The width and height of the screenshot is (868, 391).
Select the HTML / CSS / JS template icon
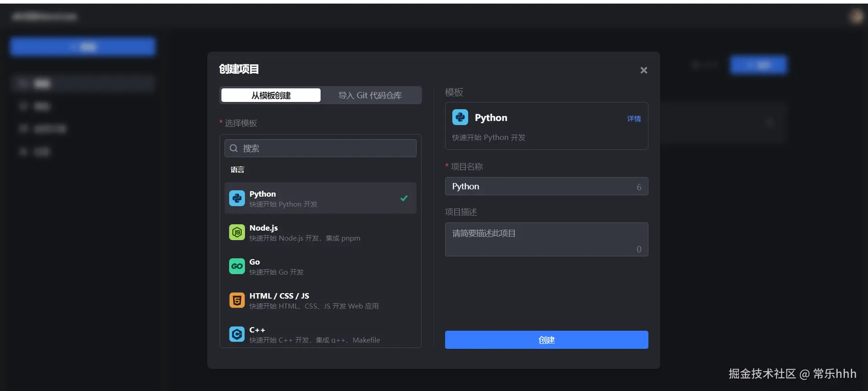pyautogui.click(x=237, y=300)
